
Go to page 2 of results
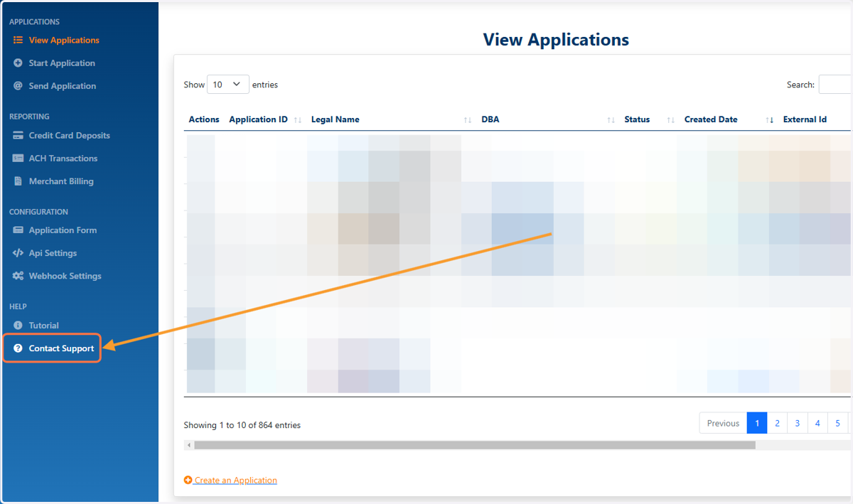point(778,424)
